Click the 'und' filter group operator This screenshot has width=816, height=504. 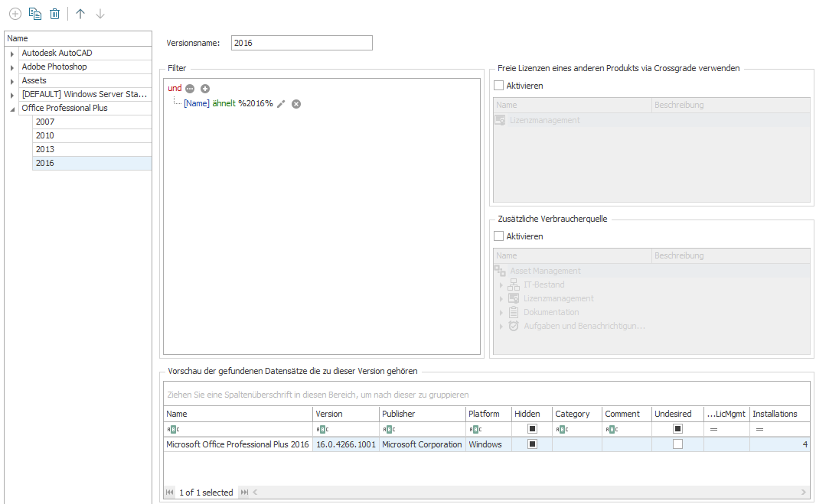[x=175, y=89]
